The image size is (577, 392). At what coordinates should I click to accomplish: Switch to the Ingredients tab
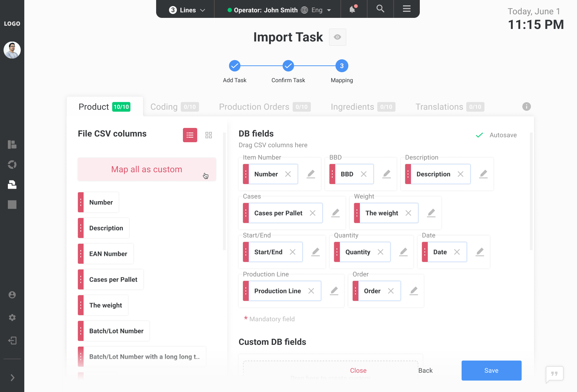[363, 107]
